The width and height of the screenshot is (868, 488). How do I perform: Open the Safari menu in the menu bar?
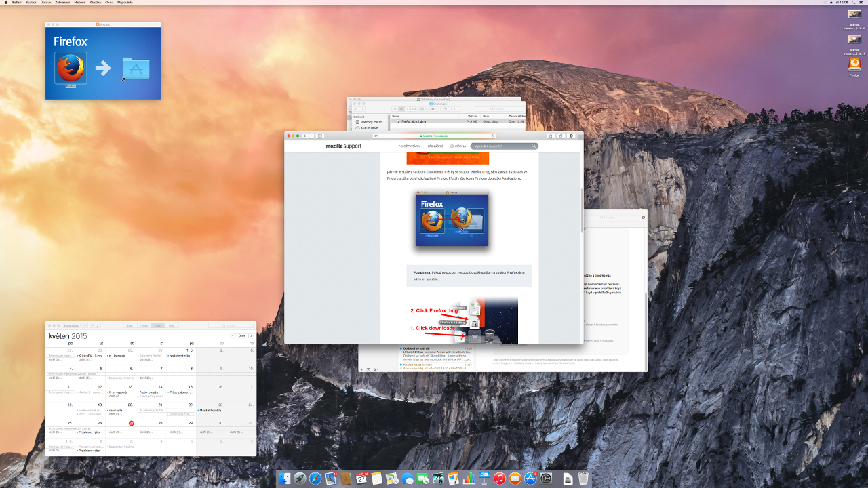(16, 3)
